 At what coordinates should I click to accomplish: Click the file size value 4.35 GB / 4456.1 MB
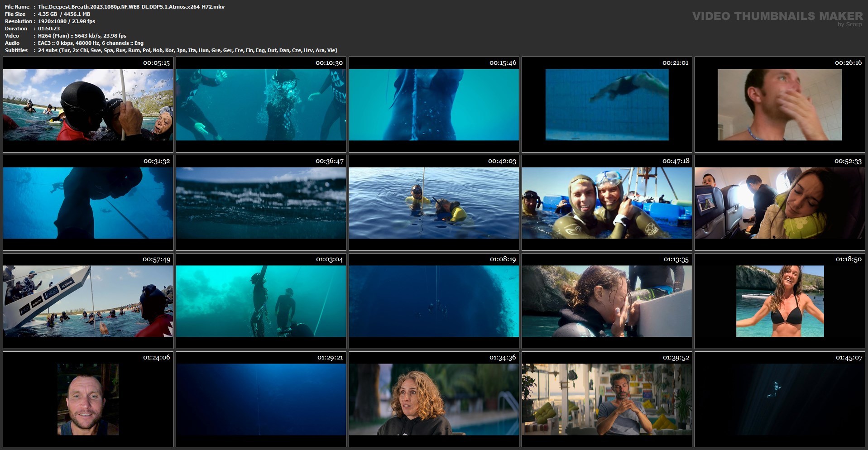click(x=64, y=14)
